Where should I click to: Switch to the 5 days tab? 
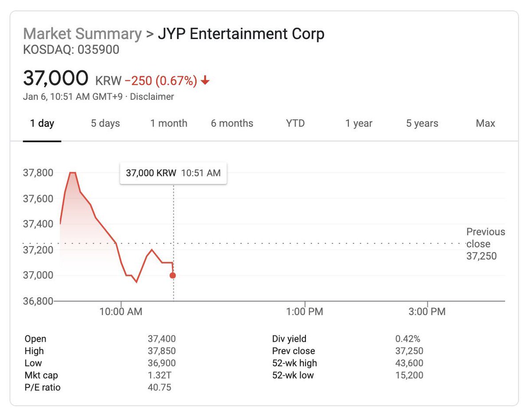coord(106,123)
